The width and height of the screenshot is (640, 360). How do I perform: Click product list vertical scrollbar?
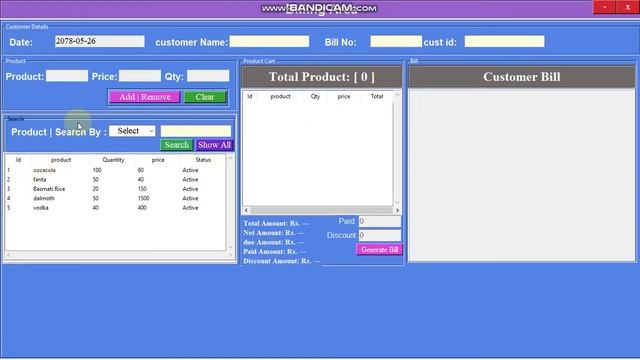[230, 202]
